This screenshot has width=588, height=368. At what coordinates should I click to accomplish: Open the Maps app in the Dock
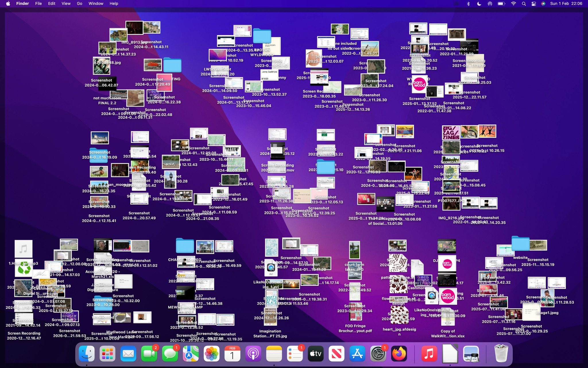[x=190, y=354]
